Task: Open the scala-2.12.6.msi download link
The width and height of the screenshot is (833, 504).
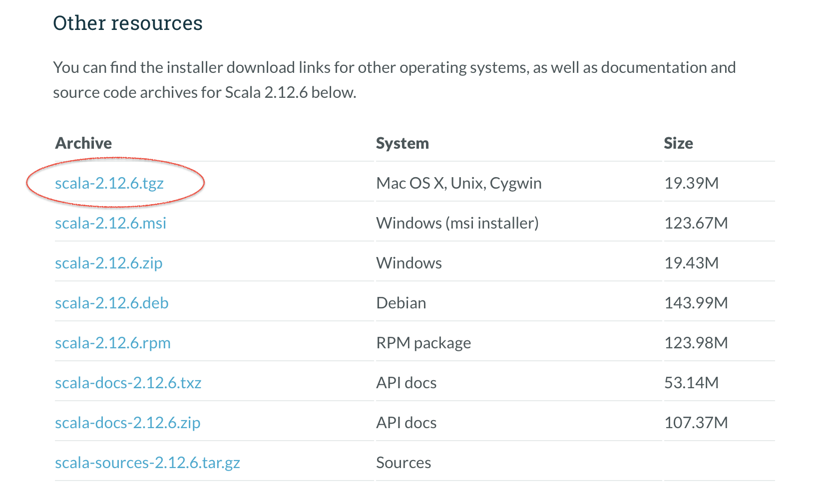Action: (x=110, y=223)
